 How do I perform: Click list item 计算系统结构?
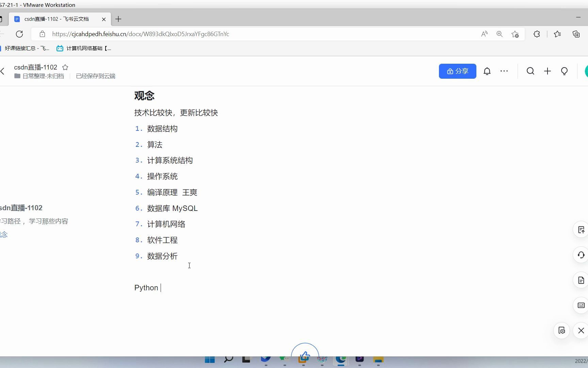170,160
